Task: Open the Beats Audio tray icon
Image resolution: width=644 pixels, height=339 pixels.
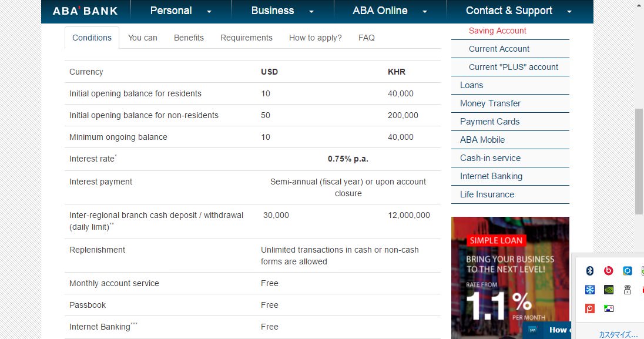Action: click(x=609, y=271)
